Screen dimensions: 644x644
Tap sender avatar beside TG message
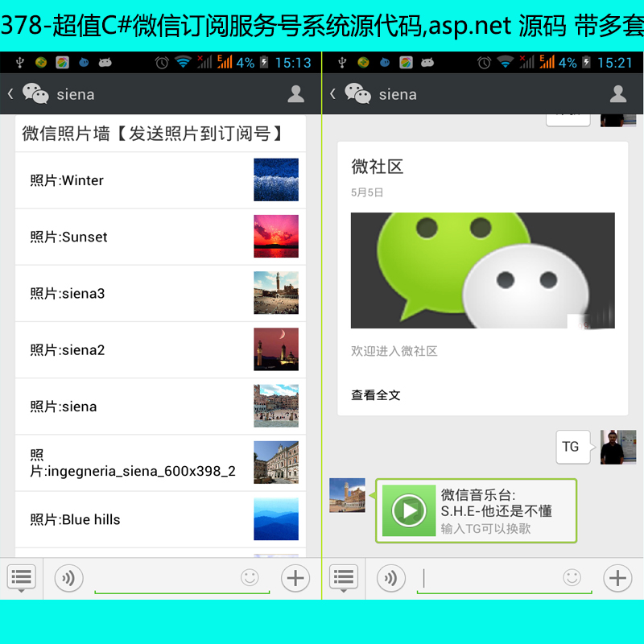click(x=618, y=448)
